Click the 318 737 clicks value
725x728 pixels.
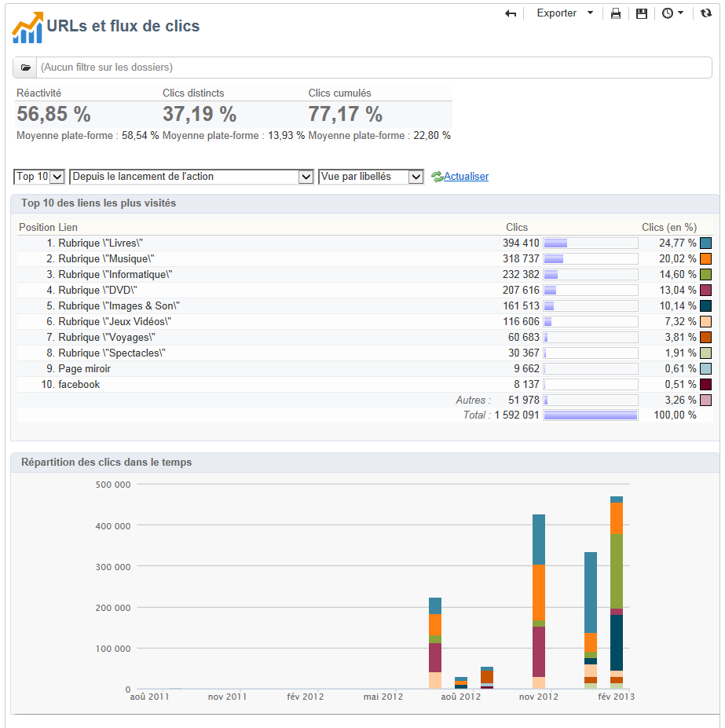tap(521, 258)
